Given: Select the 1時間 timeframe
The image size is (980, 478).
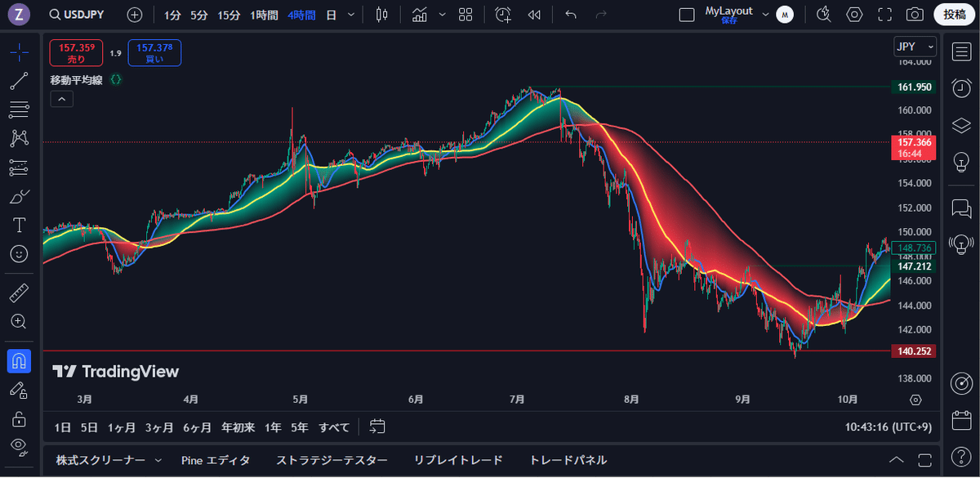Looking at the screenshot, I should [x=264, y=15].
